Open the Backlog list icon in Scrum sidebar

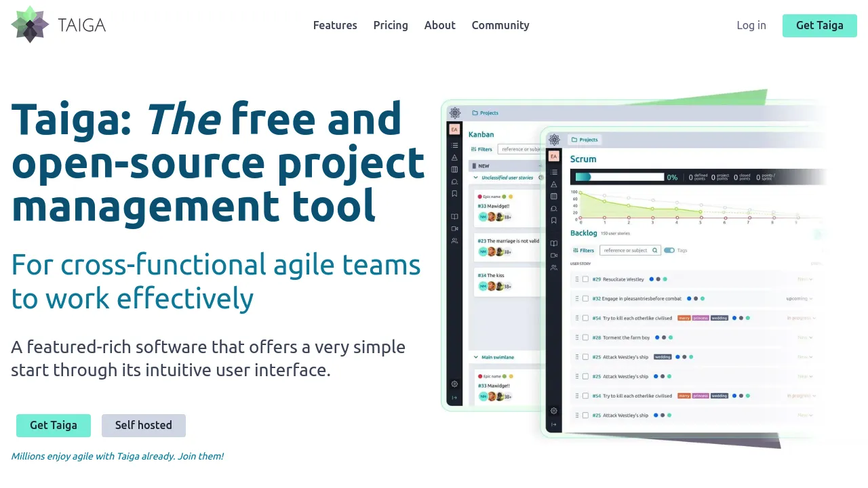coord(553,173)
